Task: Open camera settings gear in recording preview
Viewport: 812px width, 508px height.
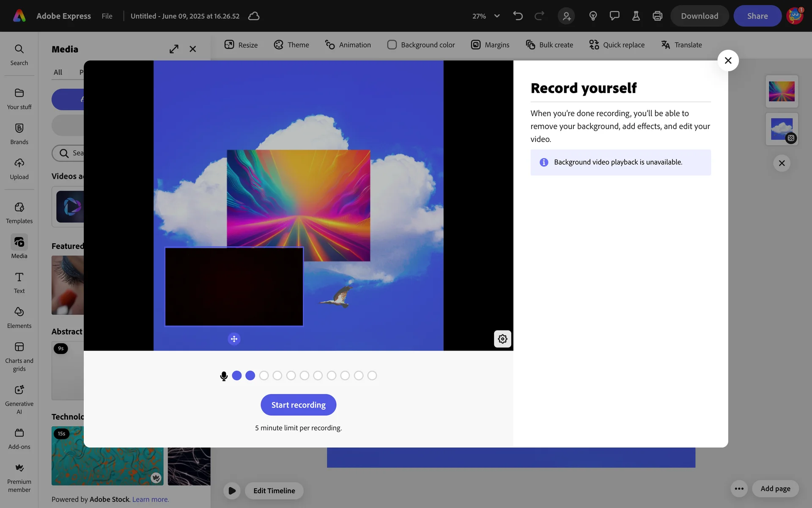Action: coord(502,339)
